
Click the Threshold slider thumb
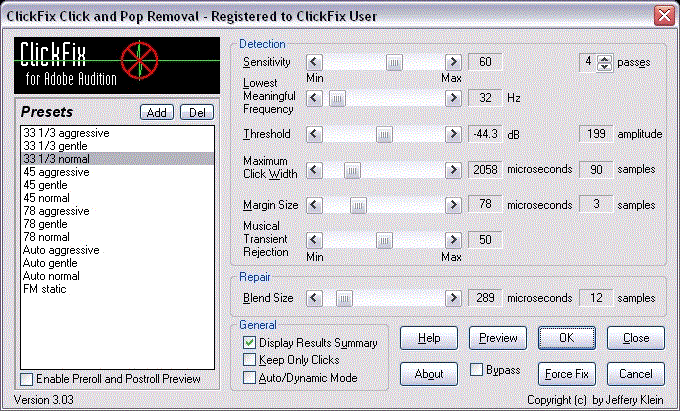pos(384,134)
